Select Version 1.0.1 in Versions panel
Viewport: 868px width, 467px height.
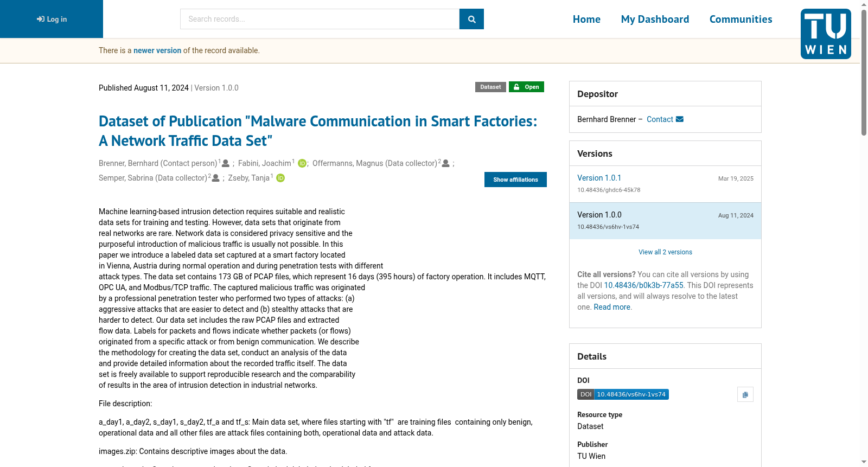pos(599,178)
